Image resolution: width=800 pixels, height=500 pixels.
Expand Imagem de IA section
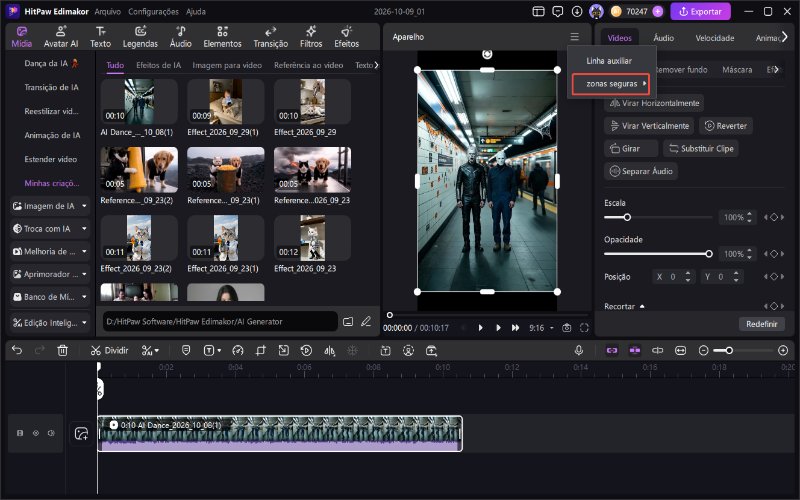[x=49, y=206]
